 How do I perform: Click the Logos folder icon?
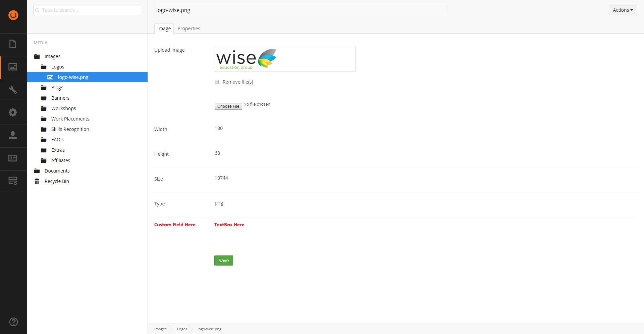(44, 67)
